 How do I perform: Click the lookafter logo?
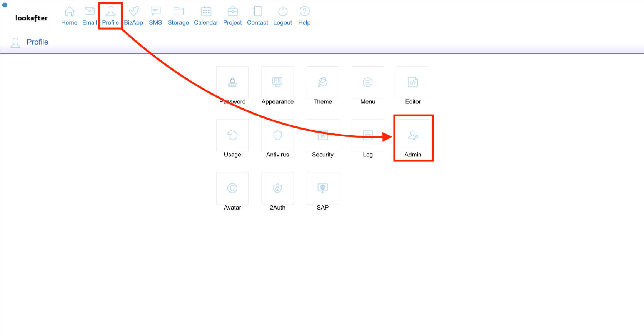(32, 18)
